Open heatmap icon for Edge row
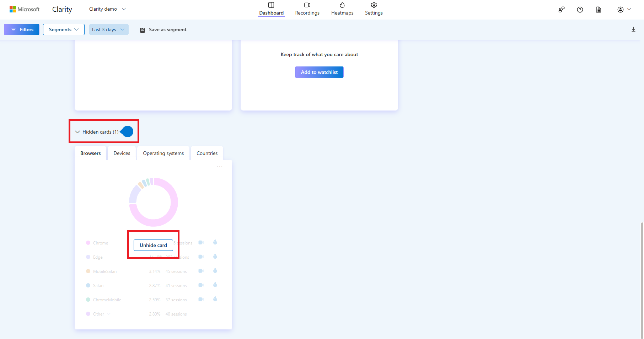 215,256
